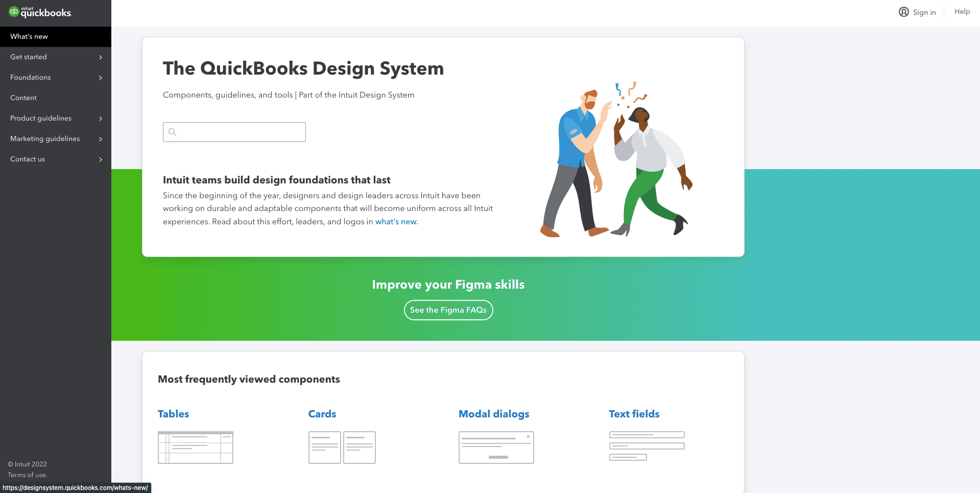Click the Sign in user avatar icon
The height and width of the screenshot is (493, 980).
point(904,12)
